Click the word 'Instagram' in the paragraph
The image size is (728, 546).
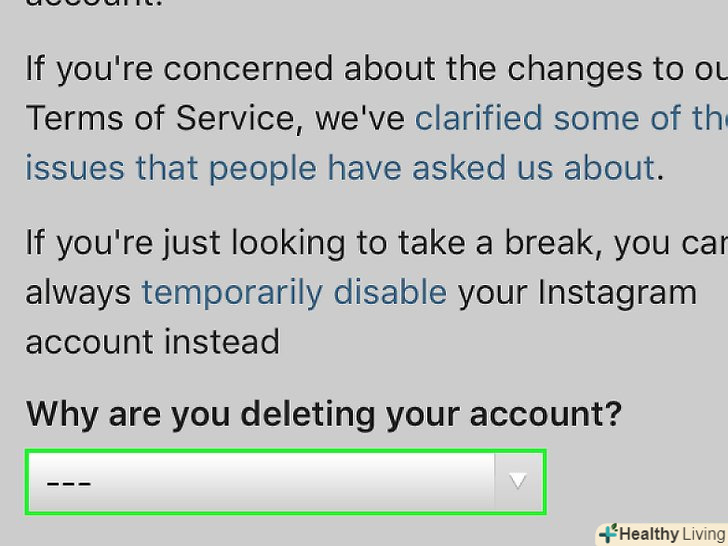click(617, 292)
